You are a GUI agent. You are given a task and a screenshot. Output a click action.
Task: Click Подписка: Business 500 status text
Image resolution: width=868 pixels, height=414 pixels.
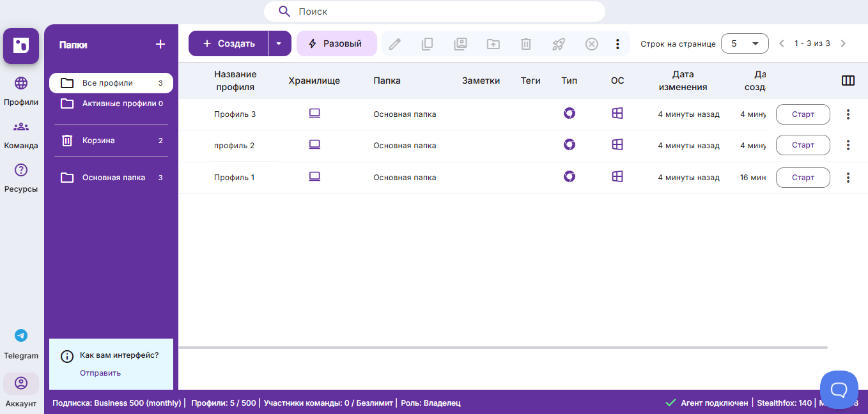tap(118, 403)
